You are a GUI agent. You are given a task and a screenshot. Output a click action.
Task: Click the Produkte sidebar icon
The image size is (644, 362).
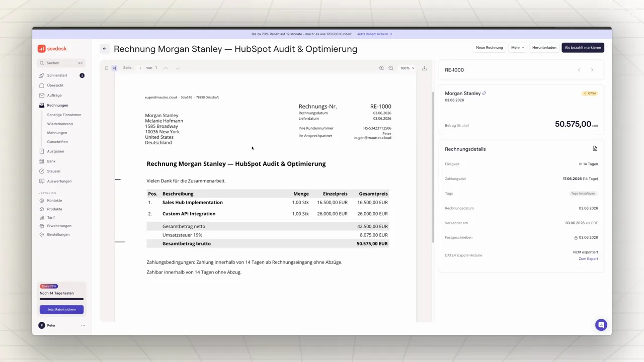pyautogui.click(x=42, y=209)
